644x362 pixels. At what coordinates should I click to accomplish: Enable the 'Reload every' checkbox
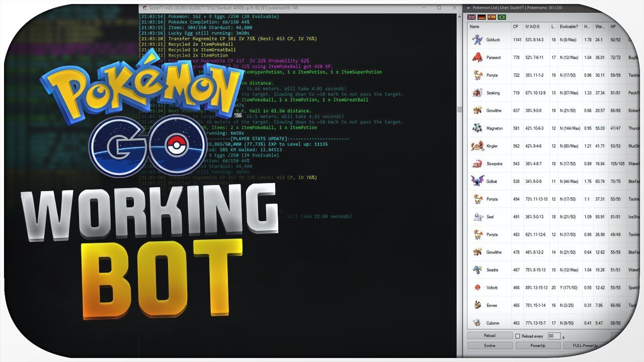(517, 336)
